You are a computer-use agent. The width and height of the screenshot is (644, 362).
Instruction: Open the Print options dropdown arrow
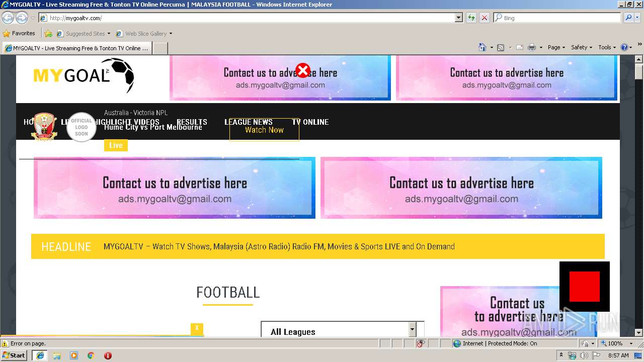click(x=541, y=47)
